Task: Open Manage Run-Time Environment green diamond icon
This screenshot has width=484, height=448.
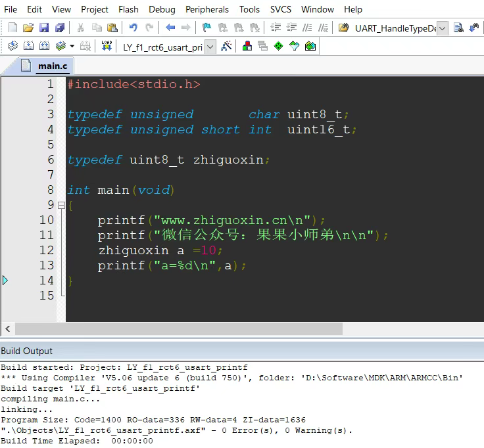Action: point(278,46)
